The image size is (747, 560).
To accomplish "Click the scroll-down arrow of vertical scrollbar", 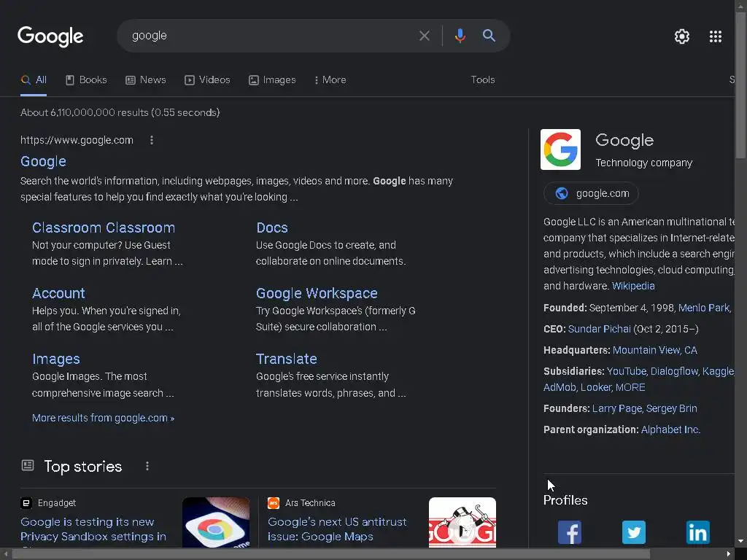I will (x=740, y=542).
